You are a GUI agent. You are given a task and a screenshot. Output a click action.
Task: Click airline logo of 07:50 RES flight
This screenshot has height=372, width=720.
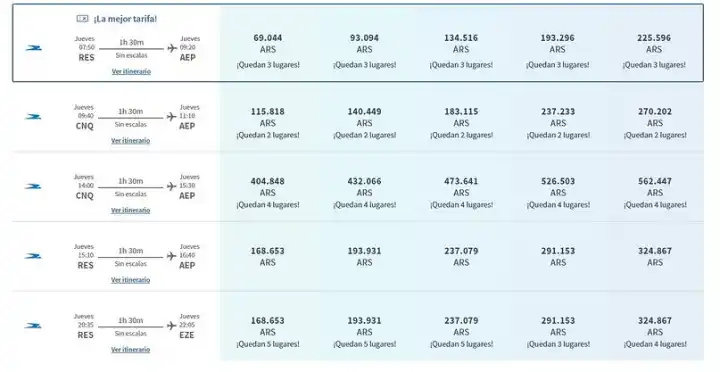[34, 48]
